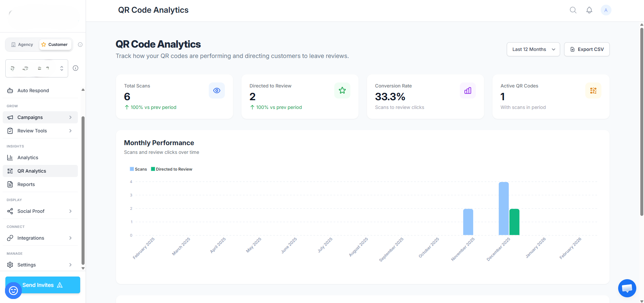Screen dimensions: 644x303
Task: Switch to Customer mode
Action: click(55, 45)
